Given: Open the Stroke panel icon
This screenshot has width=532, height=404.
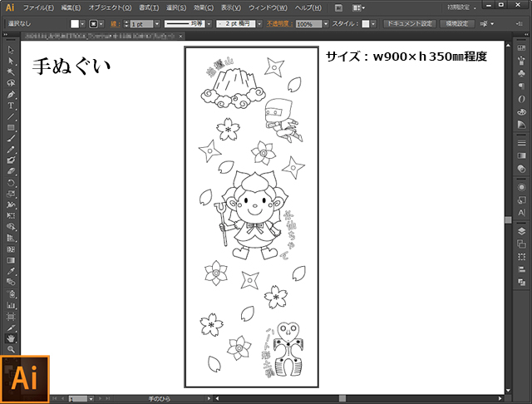Looking at the screenshot, I should point(521,143).
